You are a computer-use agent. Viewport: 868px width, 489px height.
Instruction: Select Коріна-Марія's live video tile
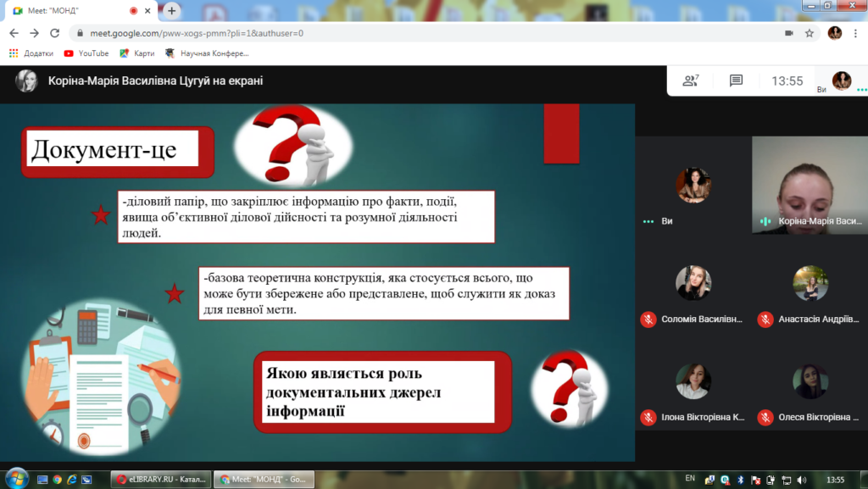point(810,185)
